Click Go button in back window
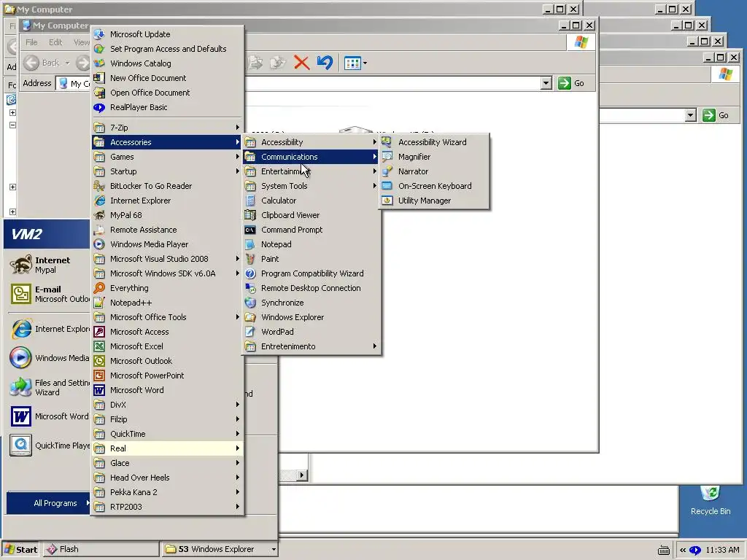This screenshot has width=747, height=560. [x=716, y=115]
